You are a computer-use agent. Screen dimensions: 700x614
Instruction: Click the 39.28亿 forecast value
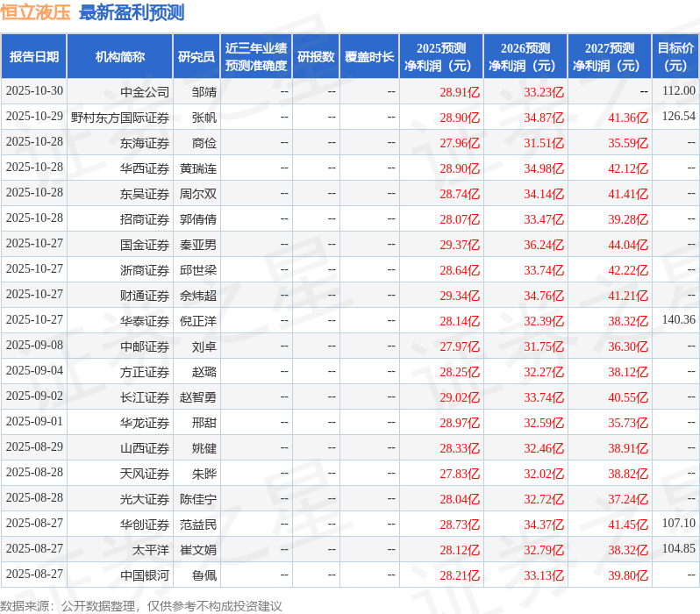[628, 219]
